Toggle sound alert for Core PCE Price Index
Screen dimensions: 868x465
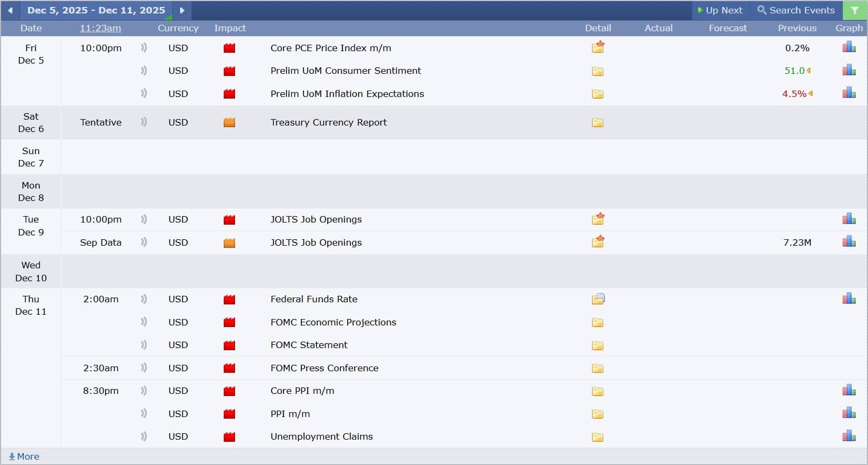tap(144, 48)
